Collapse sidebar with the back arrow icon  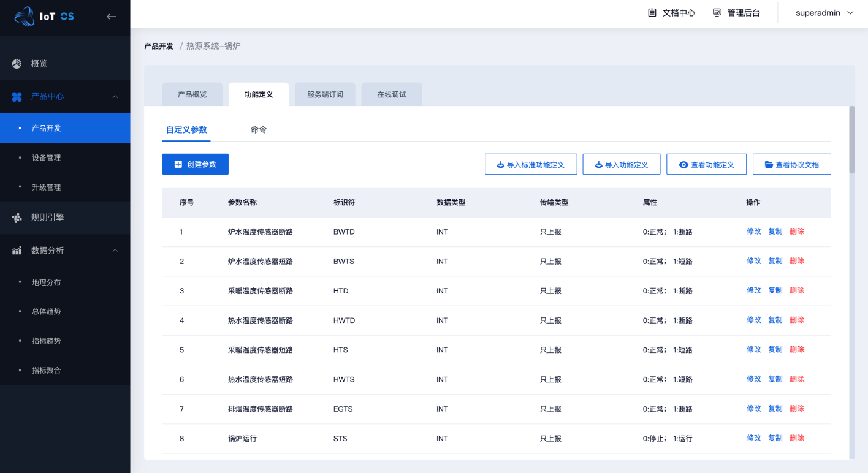[x=112, y=17]
